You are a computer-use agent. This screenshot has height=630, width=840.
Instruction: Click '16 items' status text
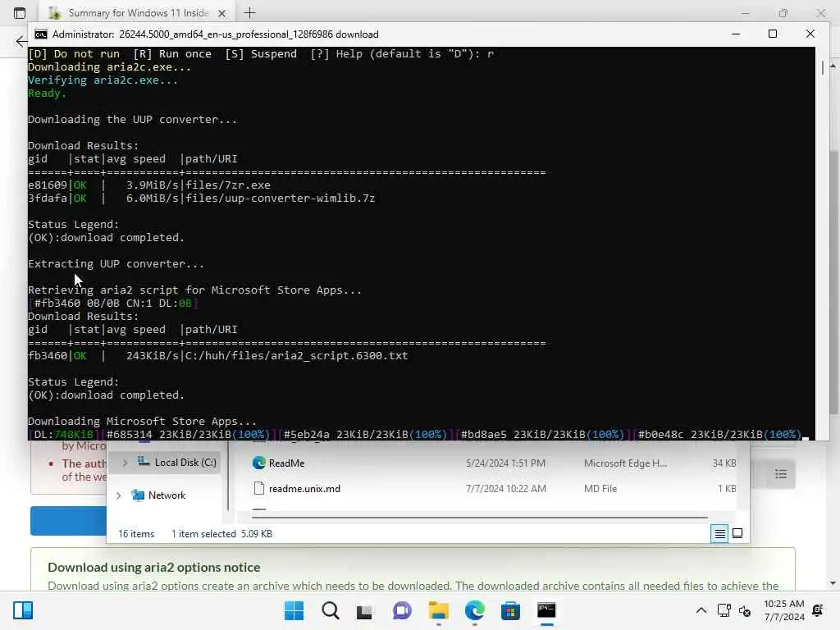click(x=136, y=533)
